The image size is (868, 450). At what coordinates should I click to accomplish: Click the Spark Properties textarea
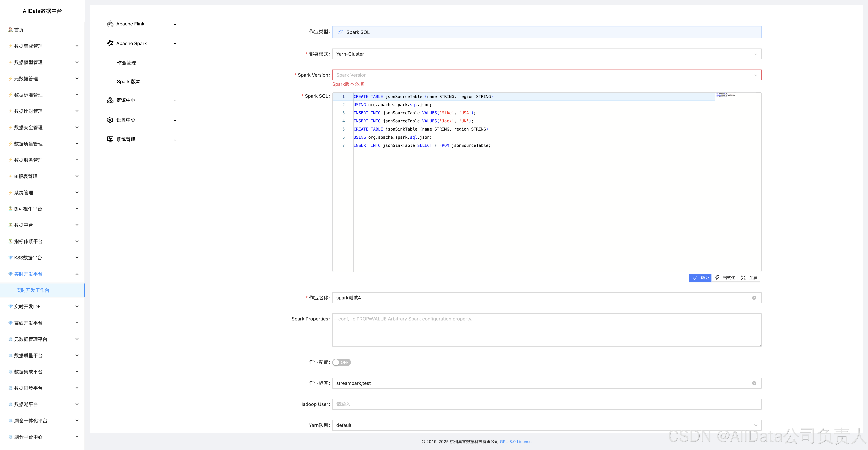pos(547,330)
